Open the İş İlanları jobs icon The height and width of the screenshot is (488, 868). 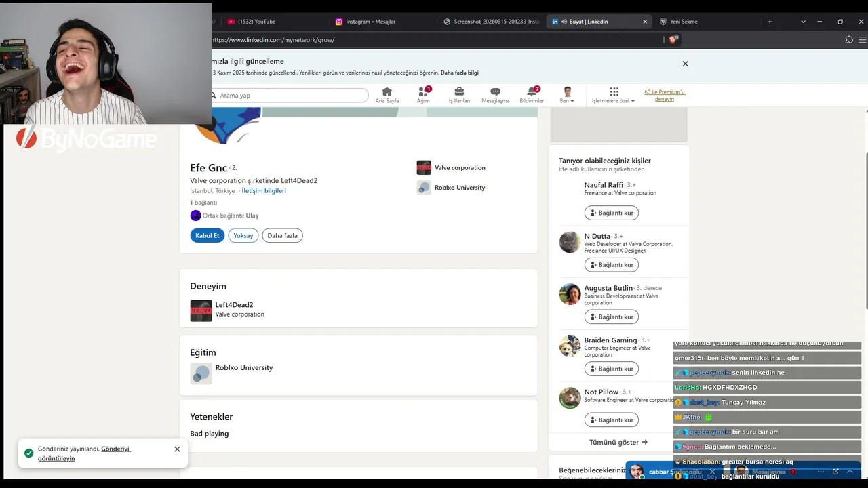click(459, 95)
